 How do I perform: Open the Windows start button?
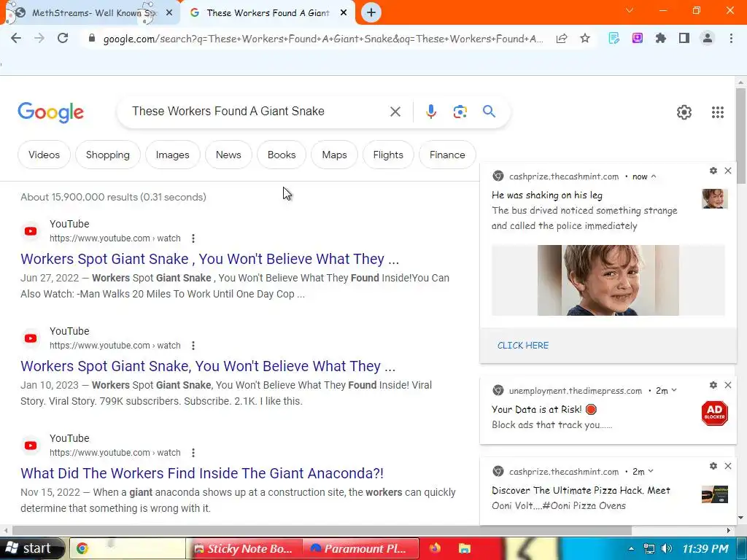31,548
